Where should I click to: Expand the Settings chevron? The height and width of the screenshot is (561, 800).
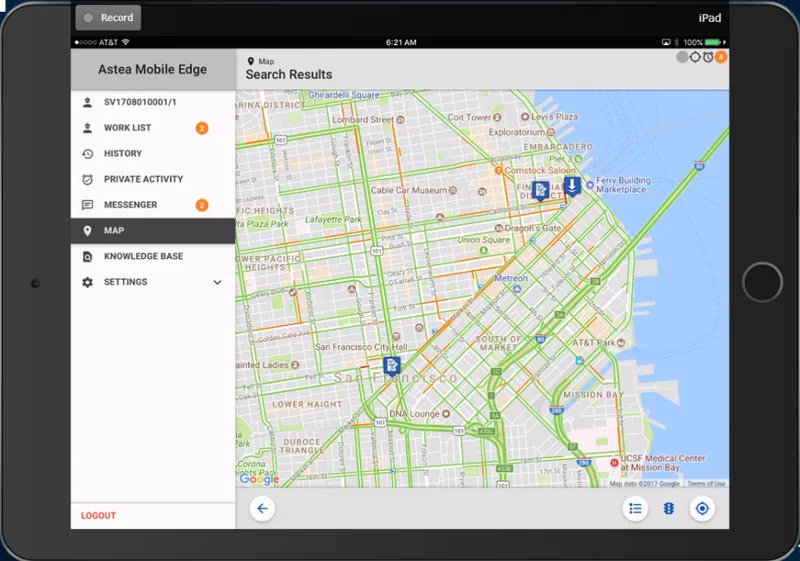[x=217, y=282]
